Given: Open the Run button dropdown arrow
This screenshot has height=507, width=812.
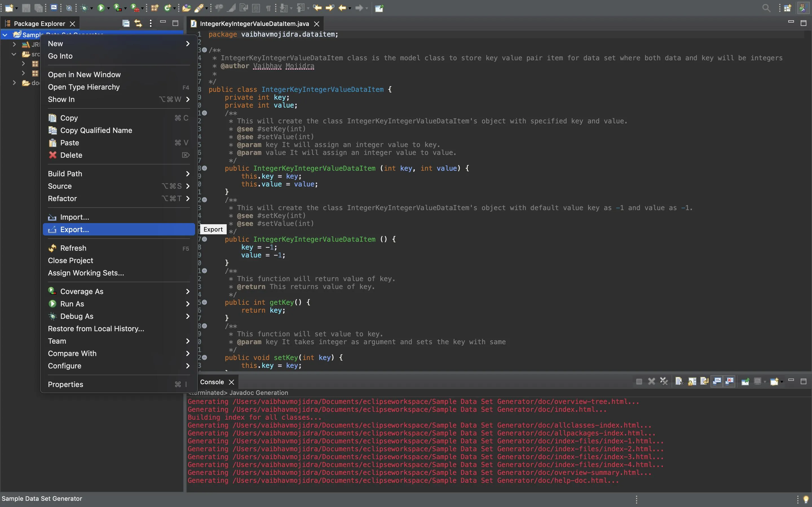Looking at the screenshot, I should pos(108,8).
